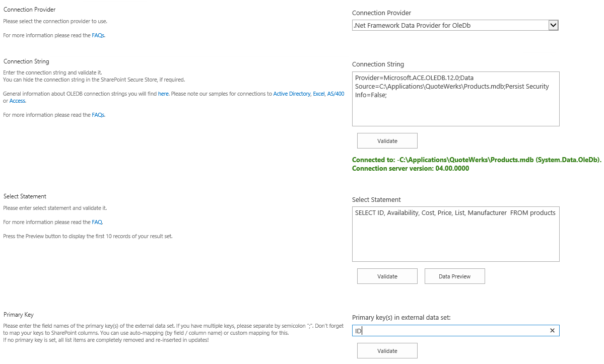Open the Excel connection sample link
This screenshot has height=364, width=604.
click(x=318, y=94)
